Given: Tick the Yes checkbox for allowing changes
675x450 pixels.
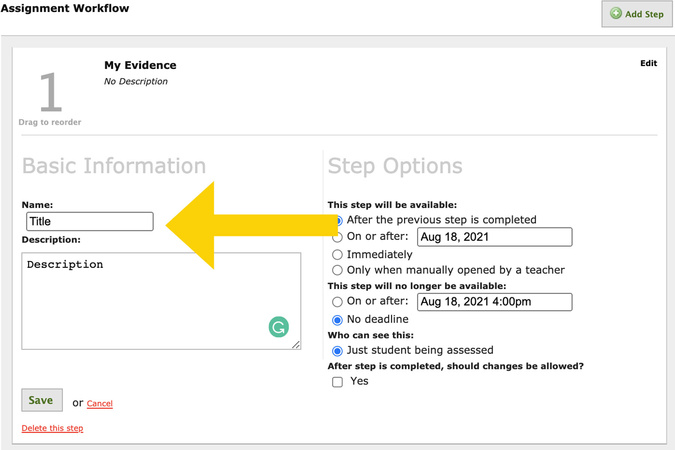Looking at the screenshot, I should pos(338,382).
